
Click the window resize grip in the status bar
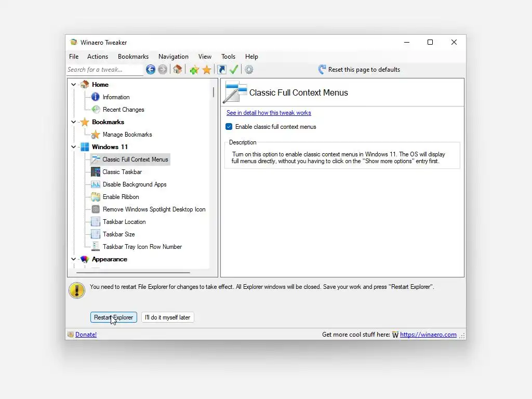(462, 336)
